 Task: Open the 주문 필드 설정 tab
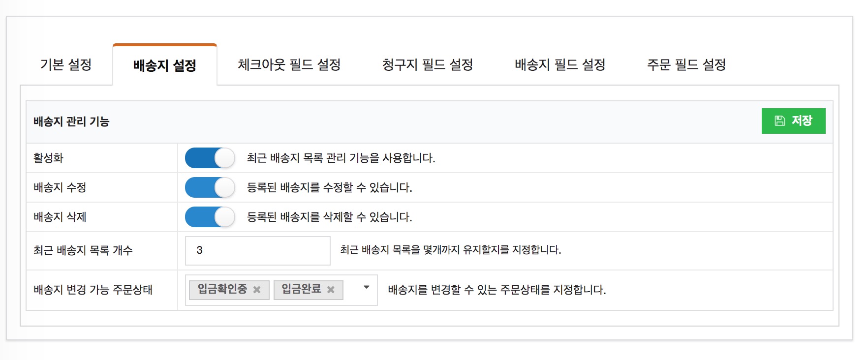pyautogui.click(x=686, y=64)
